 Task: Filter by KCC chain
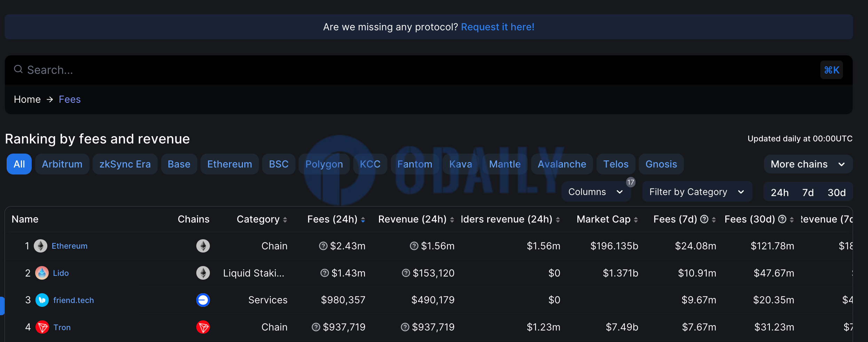(x=370, y=164)
